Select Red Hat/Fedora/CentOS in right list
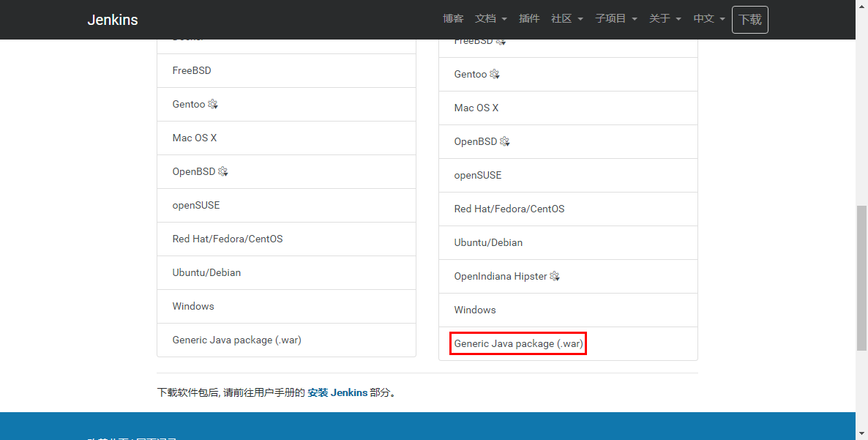The height and width of the screenshot is (440, 868). pyautogui.click(x=568, y=209)
